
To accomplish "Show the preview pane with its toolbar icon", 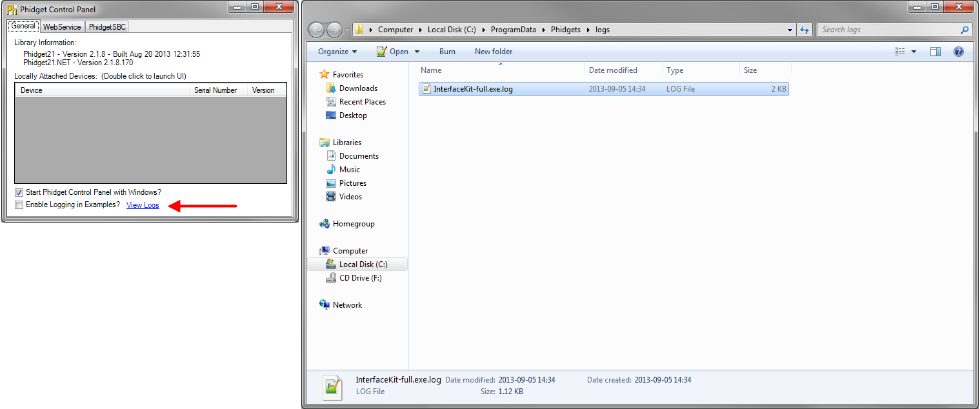I will [x=935, y=52].
